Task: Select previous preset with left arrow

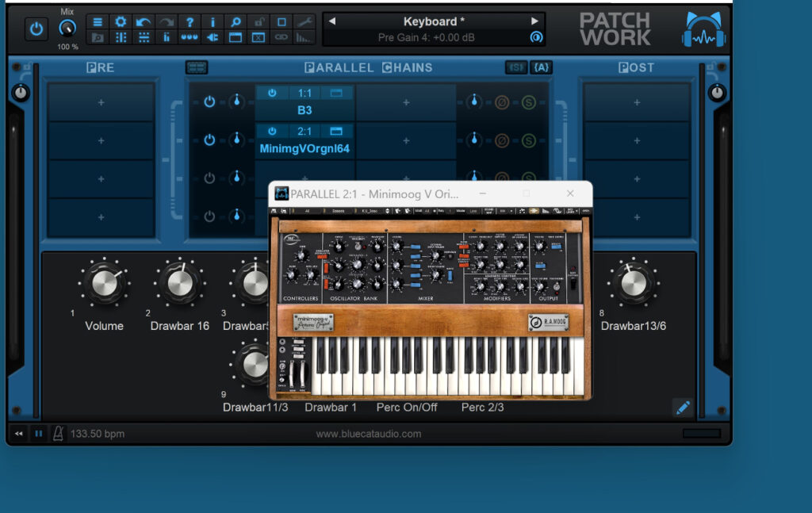Action: pos(332,21)
